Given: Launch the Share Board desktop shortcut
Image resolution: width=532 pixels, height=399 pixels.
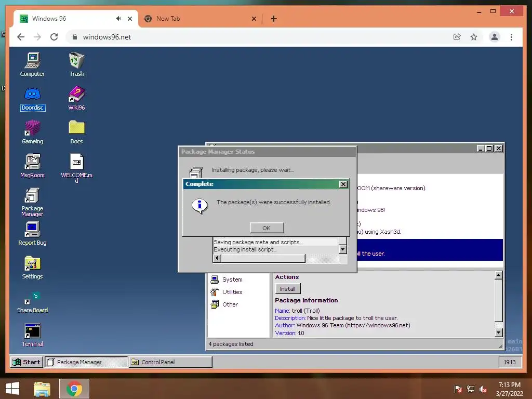Looking at the screenshot, I should point(32,302).
